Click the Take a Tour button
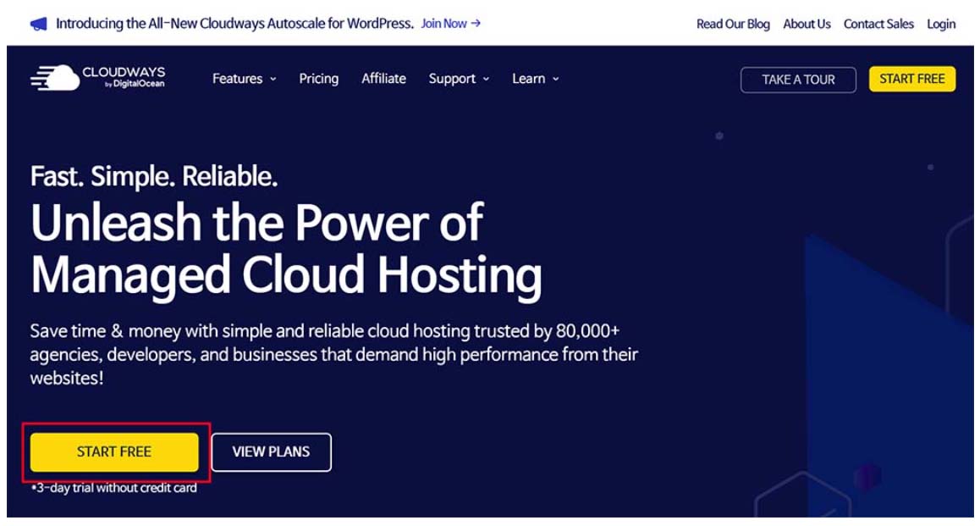980x526 pixels. (798, 80)
